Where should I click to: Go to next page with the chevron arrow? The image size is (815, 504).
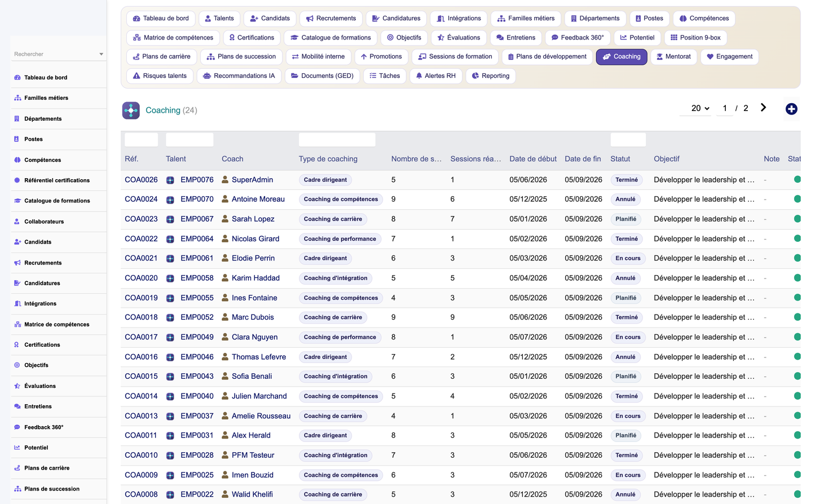tap(763, 108)
